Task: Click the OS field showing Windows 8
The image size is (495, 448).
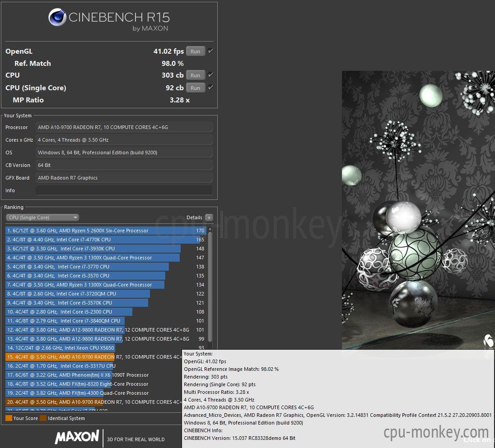Action: [124, 152]
